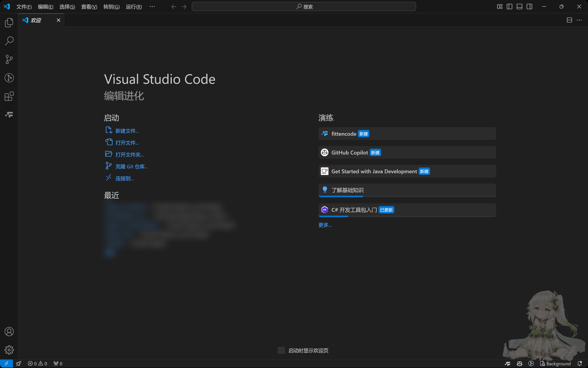Open the C# 开发工具包入门 walkthrough

pos(407,210)
